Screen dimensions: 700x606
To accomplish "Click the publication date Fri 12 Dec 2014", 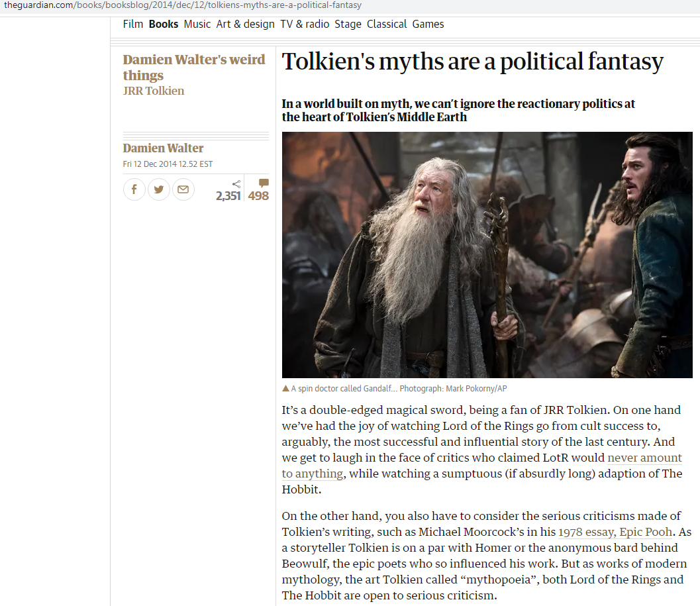I will (x=168, y=164).
